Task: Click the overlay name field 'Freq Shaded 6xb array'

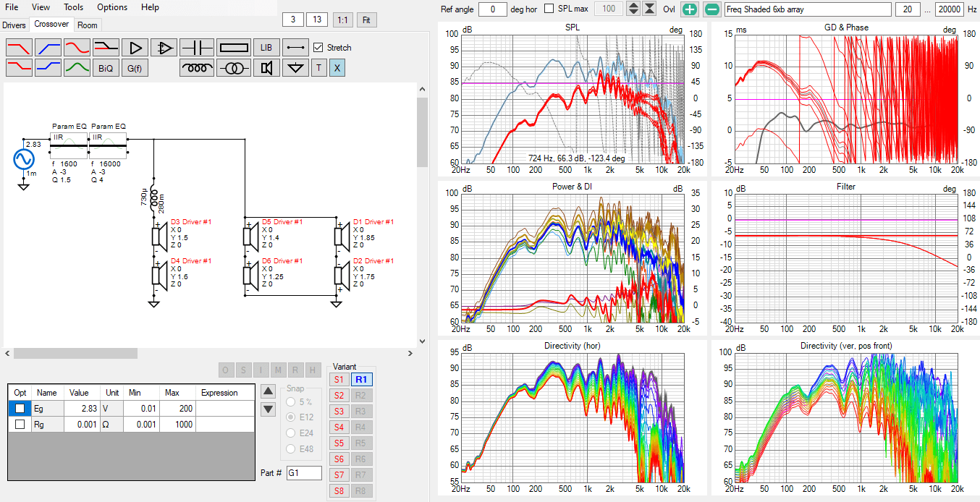Action: (x=808, y=9)
